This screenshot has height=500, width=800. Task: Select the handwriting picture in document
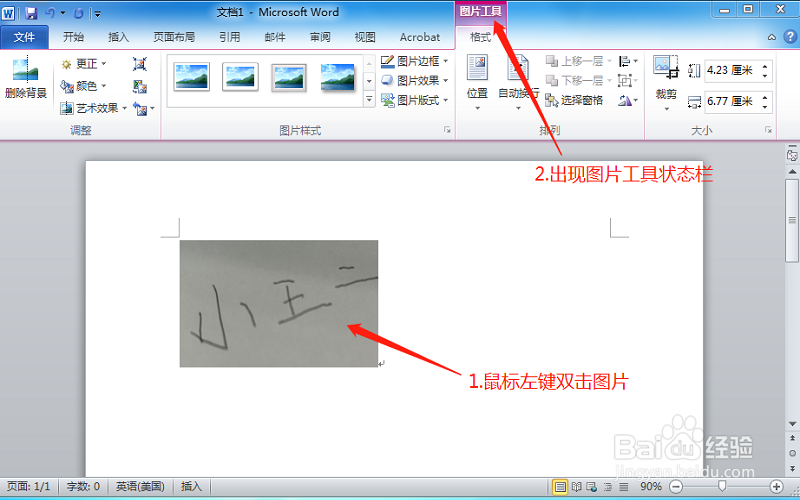279,303
